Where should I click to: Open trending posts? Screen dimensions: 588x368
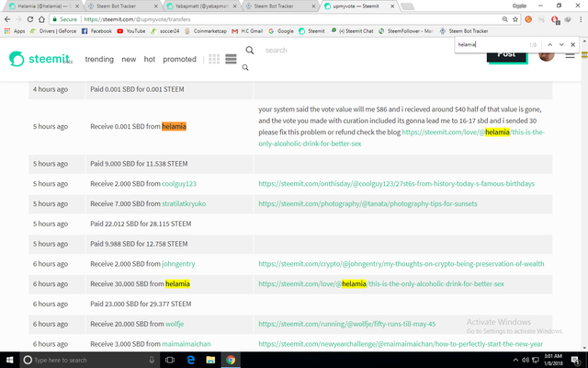pyautogui.click(x=99, y=59)
